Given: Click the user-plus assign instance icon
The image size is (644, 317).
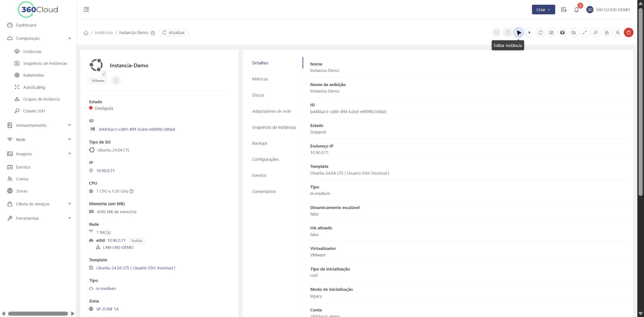Looking at the screenshot, I should pos(617,33).
